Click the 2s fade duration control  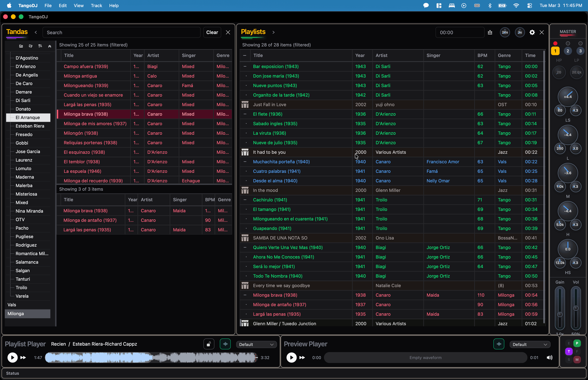[x=520, y=32]
